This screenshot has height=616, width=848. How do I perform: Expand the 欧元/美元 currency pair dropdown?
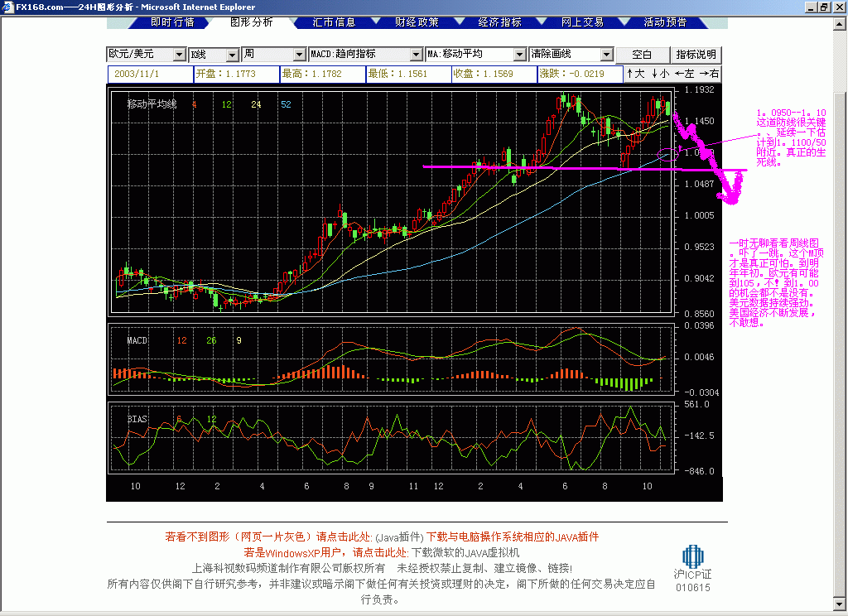pos(180,55)
